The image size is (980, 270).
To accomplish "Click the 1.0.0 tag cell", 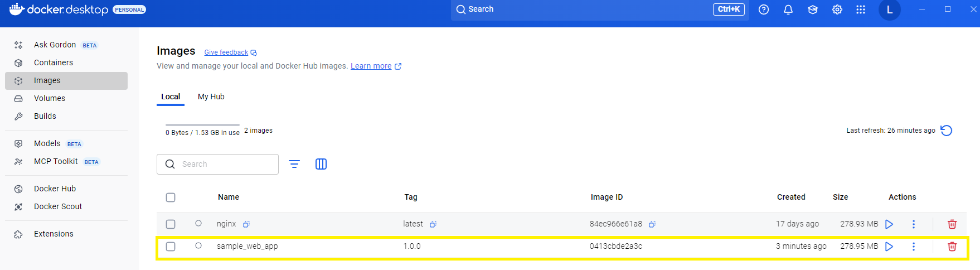I will (x=412, y=246).
